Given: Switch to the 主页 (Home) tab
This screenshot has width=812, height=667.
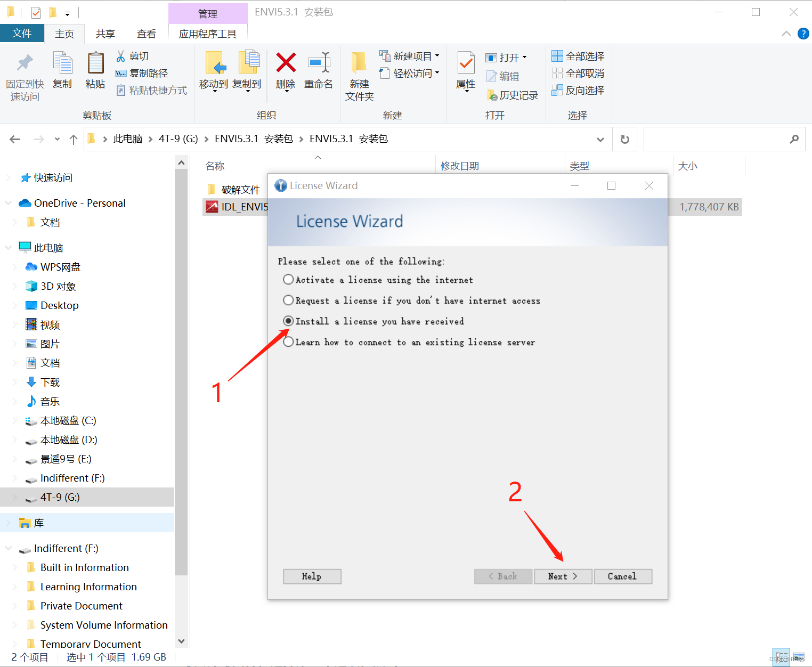Looking at the screenshot, I should coord(64,34).
